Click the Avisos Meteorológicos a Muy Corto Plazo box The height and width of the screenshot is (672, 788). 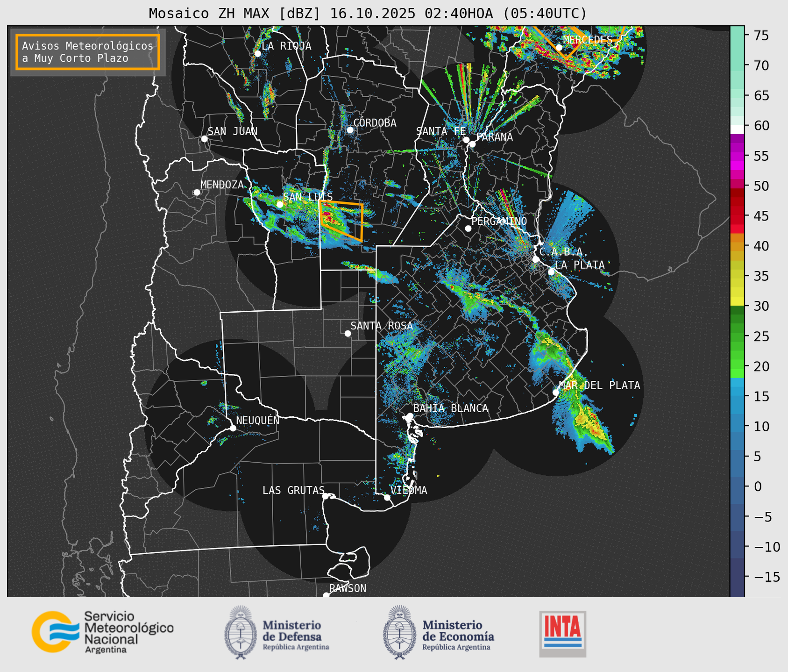point(88,52)
